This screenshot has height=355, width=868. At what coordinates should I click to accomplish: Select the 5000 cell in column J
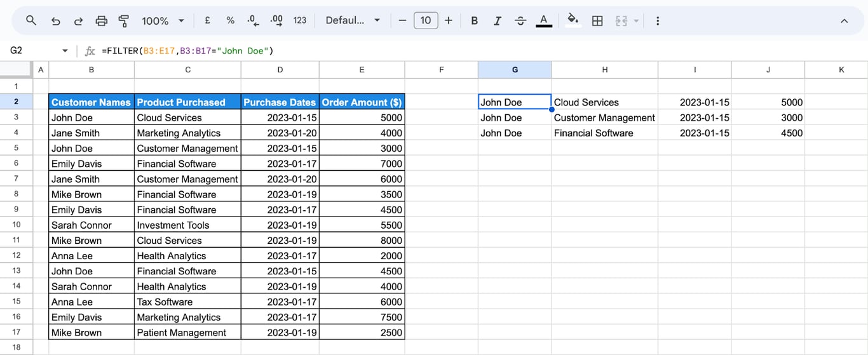coord(768,102)
